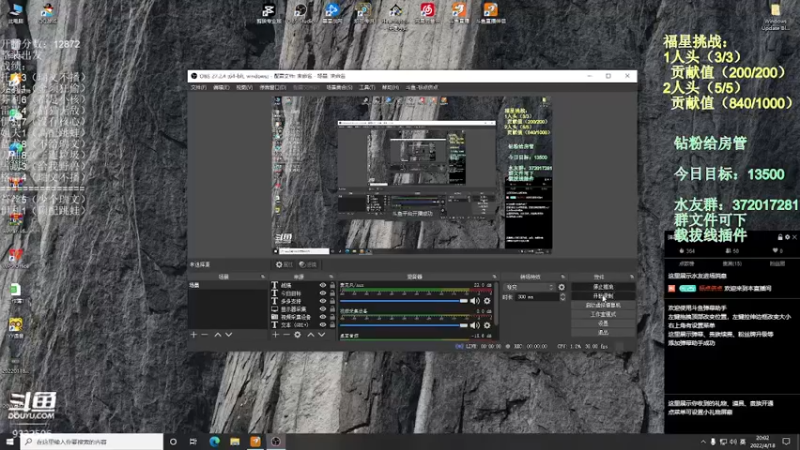Open the Windows Update folder on desktop
Image resolution: width=800 pixels, height=450 pixels.
point(775,17)
